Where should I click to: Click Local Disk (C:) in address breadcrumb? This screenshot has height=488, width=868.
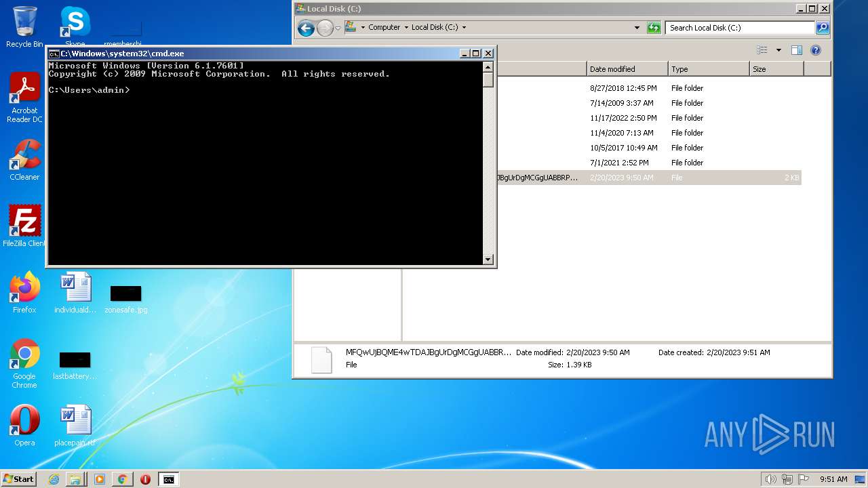tap(434, 28)
